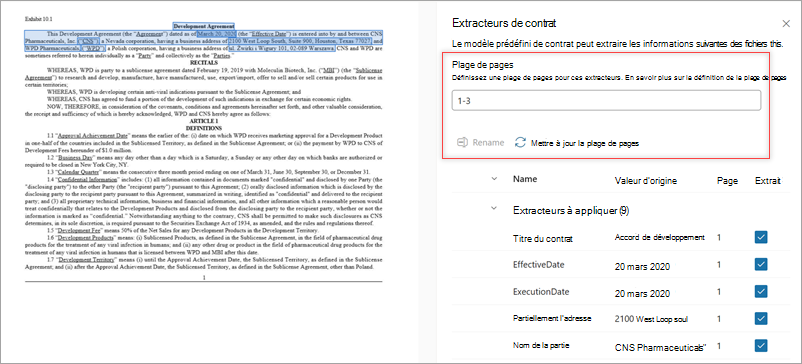Sort by the Name column header

point(525,179)
